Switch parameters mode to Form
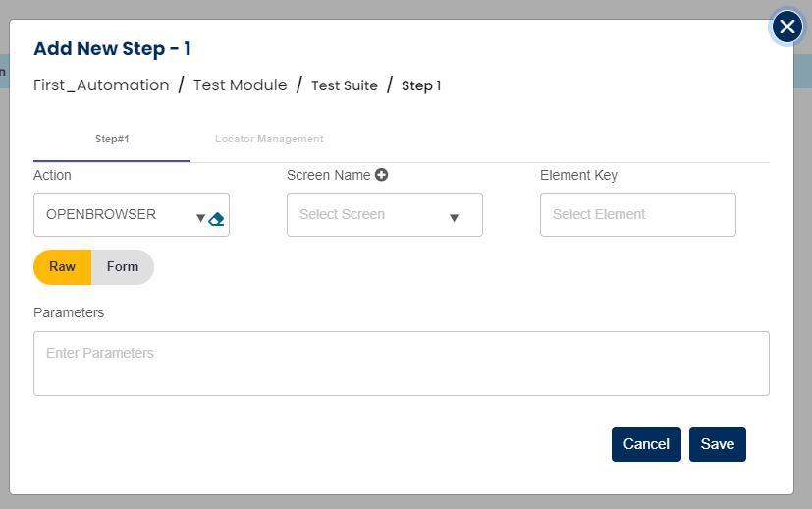This screenshot has width=812, height=509. [123, 266]
